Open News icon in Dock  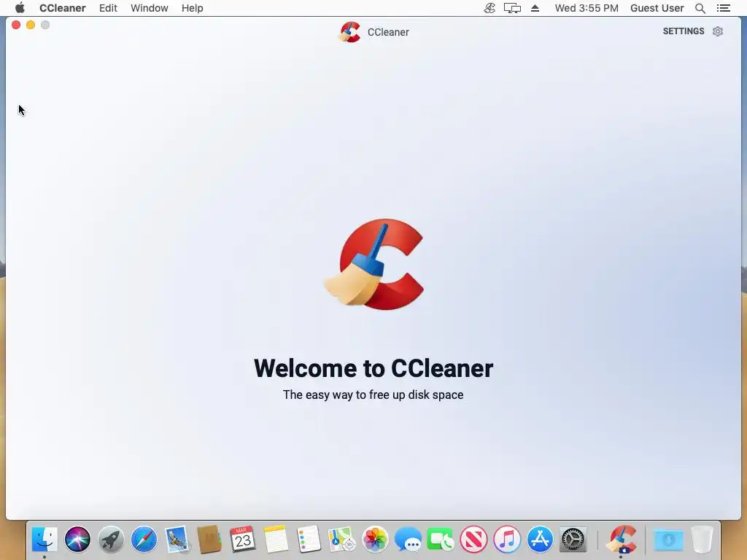(474, 540)
